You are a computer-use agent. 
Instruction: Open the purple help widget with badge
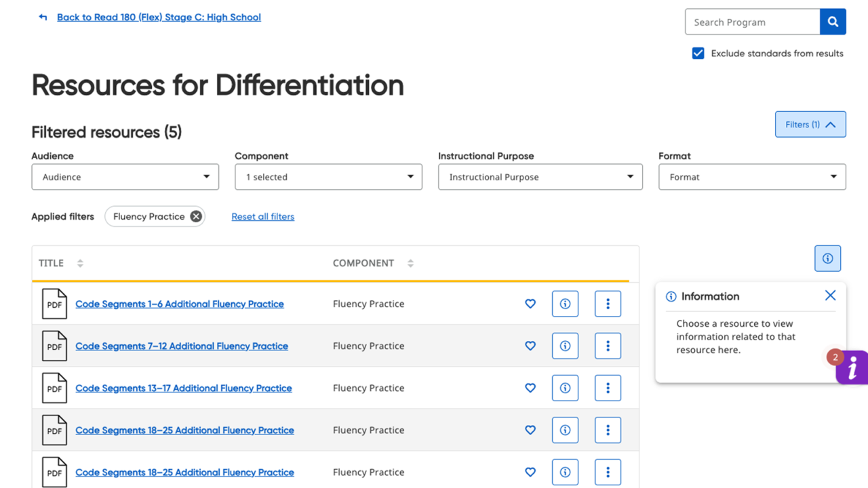[852, 367]
